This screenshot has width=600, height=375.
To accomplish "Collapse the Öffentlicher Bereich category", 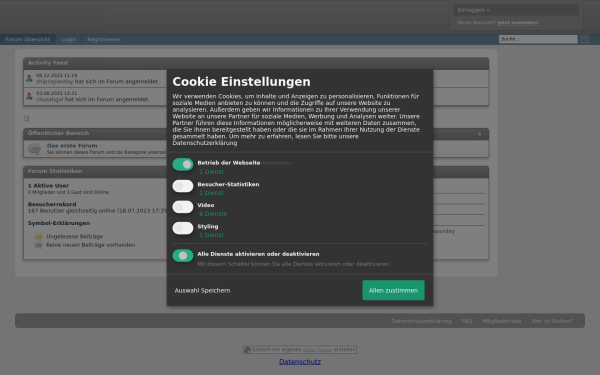I will tap(479, 134).
